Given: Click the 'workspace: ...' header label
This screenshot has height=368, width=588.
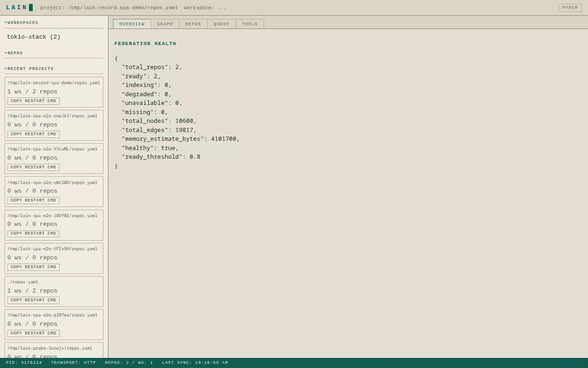Looking at the screenshot, I should [205, 7].
